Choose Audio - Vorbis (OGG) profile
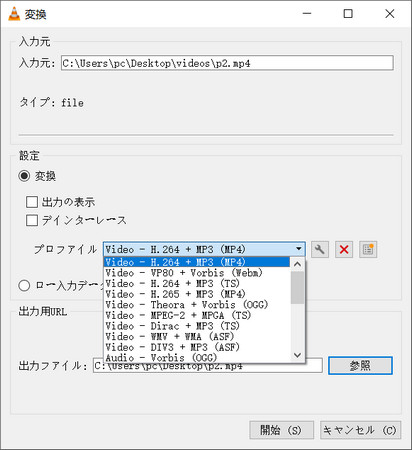 tap(197, 358)
